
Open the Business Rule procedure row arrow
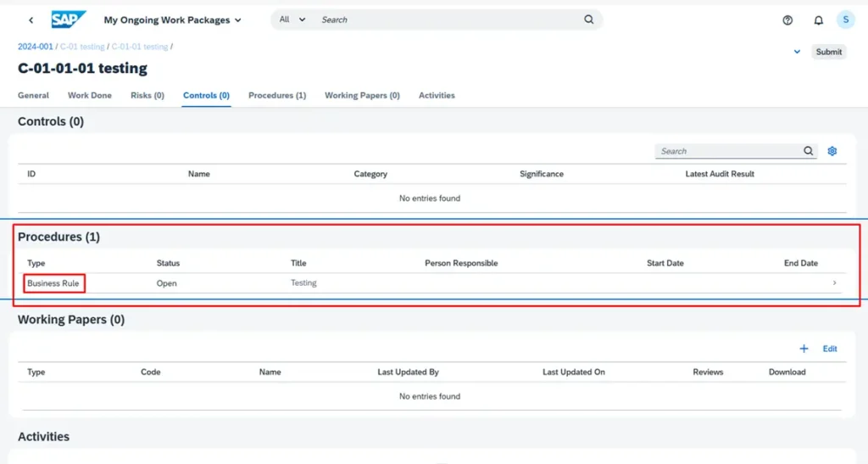pyautogui.click(x=834, y=283)
